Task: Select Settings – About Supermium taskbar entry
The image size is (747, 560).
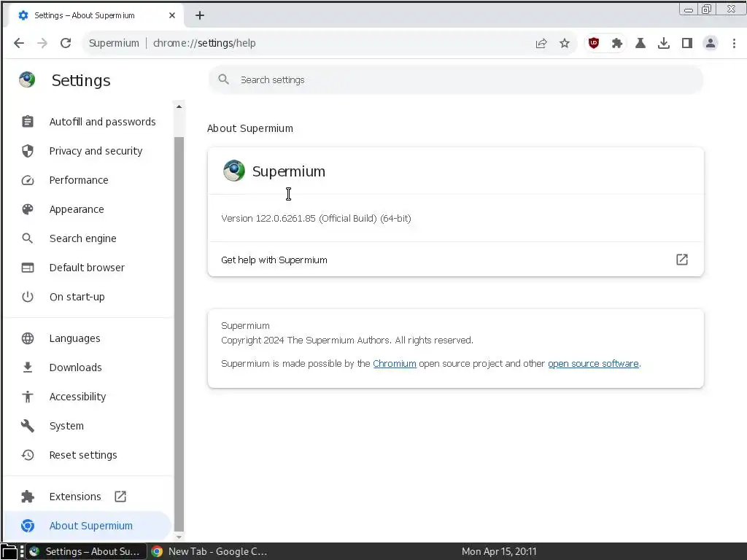Action: coord(86,551)
